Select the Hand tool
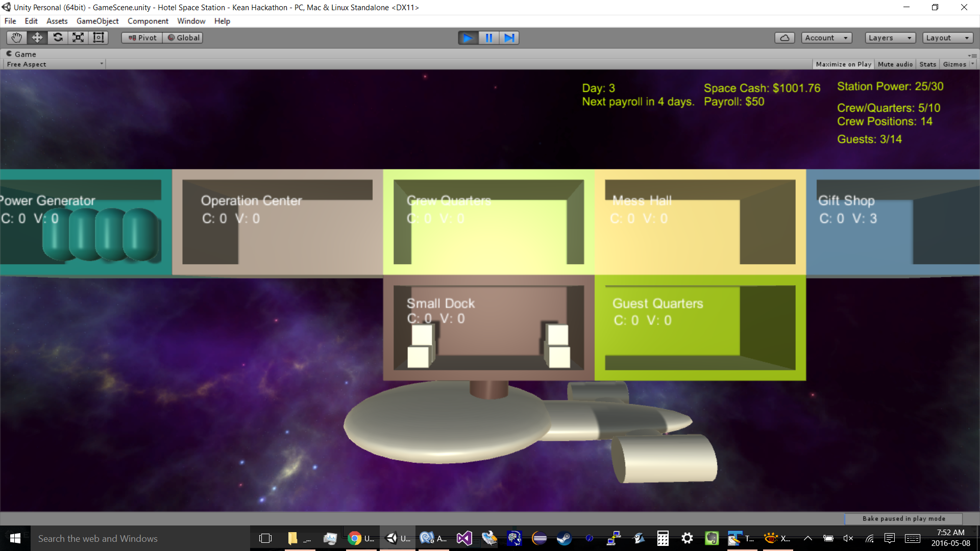This screenshot has height=551, width=980. tap(16, 38)
